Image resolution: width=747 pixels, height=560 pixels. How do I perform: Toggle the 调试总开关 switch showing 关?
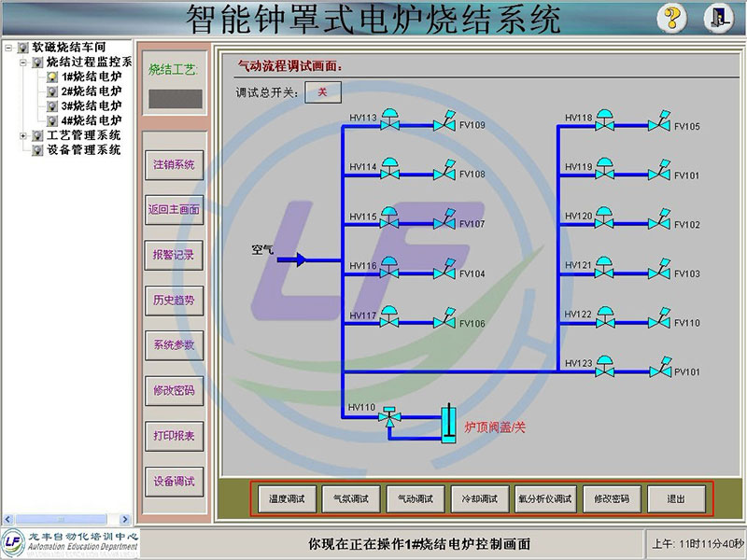click(x=322, y=91)
